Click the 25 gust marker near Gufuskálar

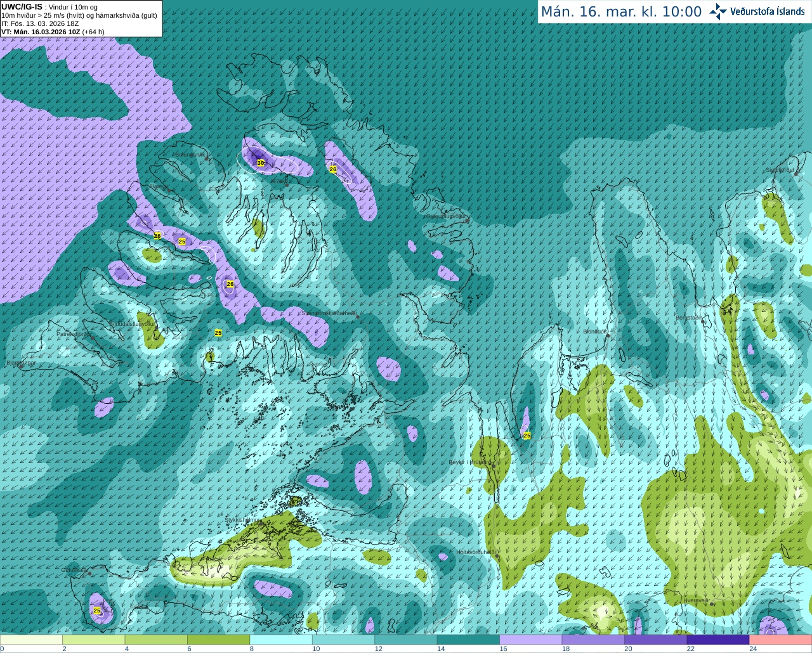click(97, 611)
